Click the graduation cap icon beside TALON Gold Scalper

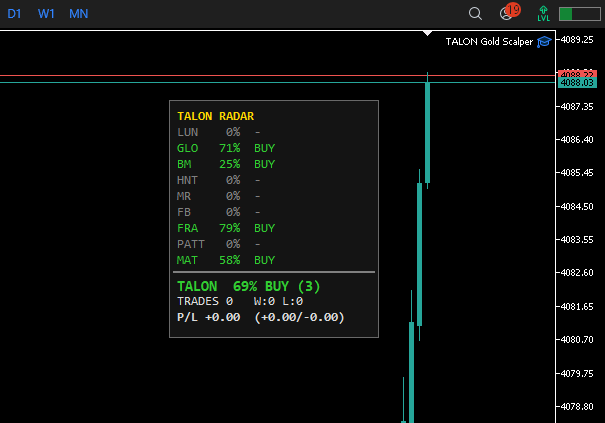[544, 42]
